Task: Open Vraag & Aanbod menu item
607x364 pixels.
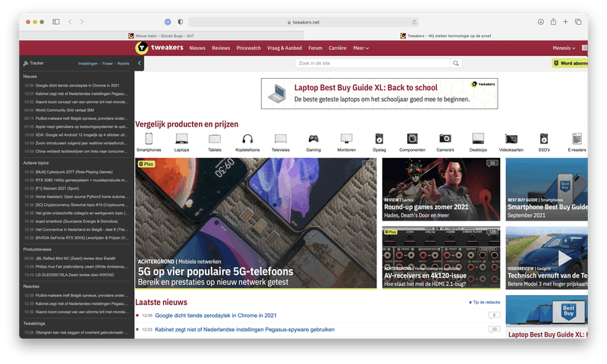Action: [285, 48]
